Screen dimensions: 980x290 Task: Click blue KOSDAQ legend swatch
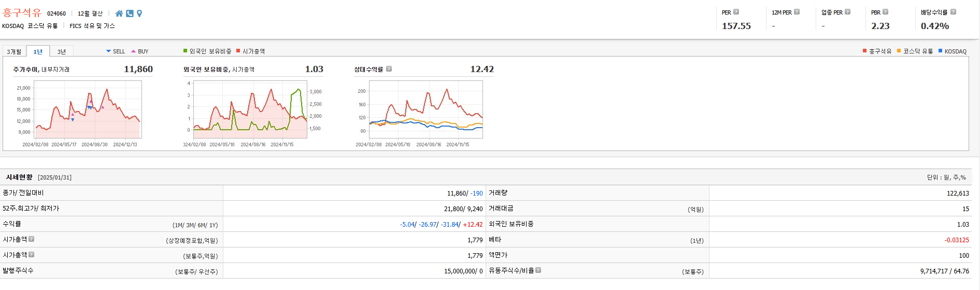[941, 51]
